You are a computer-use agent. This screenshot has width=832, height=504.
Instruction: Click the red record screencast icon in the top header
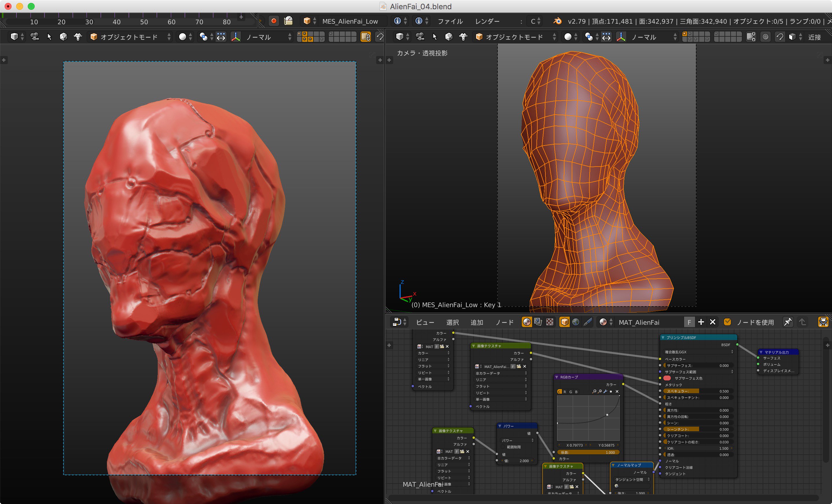click(274, 21)
